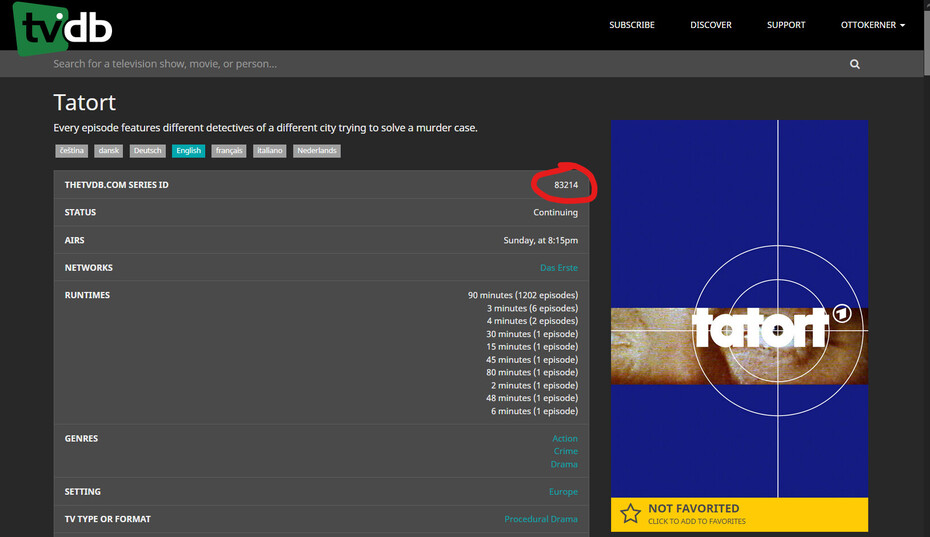Click the 90 minutes (1202 episodes) runtime
This screenshot has height=537, width=930.
coord(523,295)
